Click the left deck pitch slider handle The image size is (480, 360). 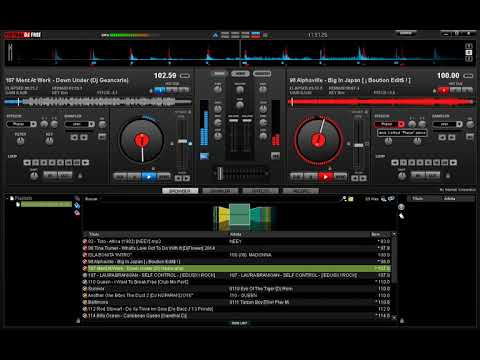click(182, 141)
